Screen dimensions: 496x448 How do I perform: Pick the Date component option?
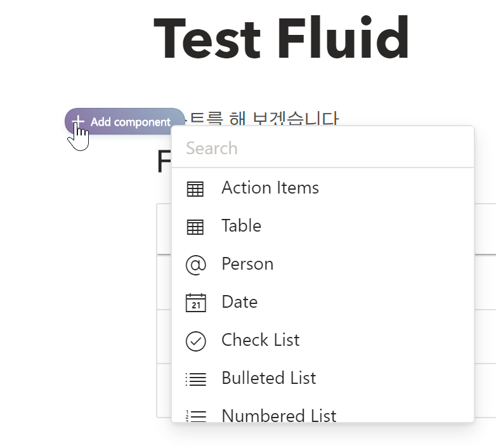[x=239, y=302]
